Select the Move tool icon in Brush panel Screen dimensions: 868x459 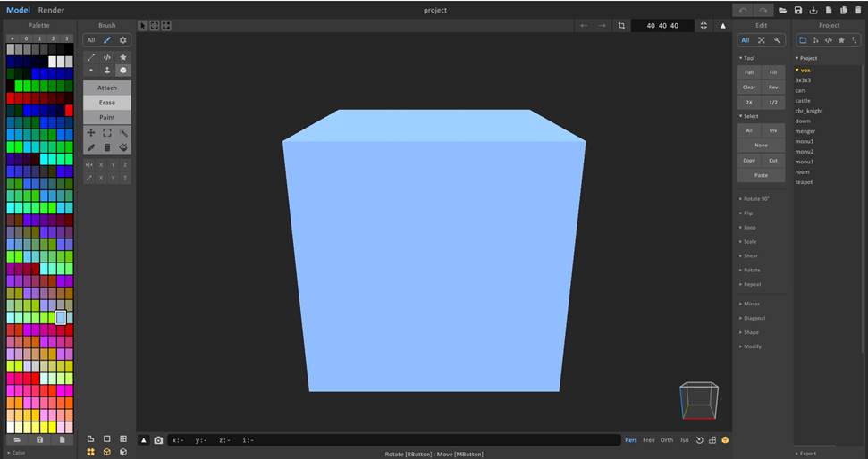(90, 133)
